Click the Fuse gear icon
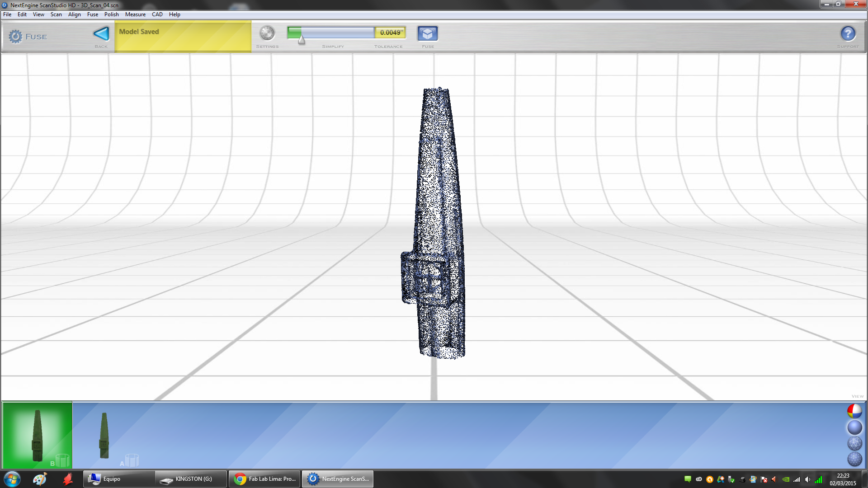 (15, 37)
